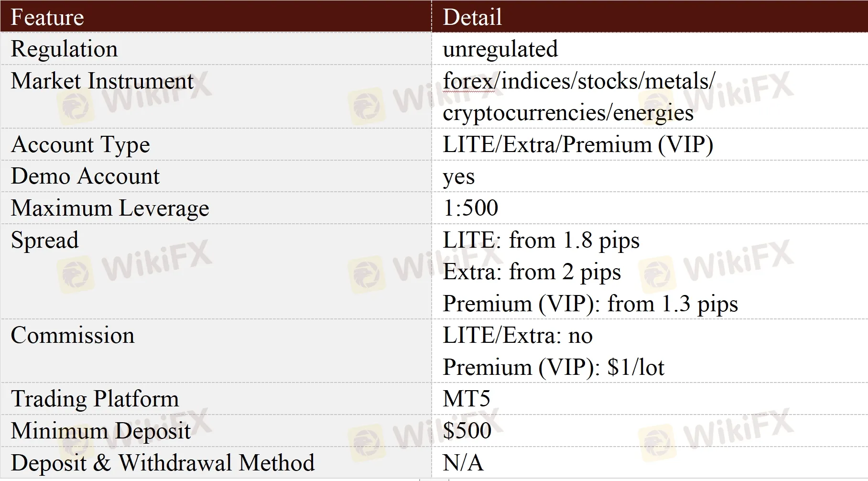Click the Feature column header
The image size is (868, 481).
[x=47, y=17]
